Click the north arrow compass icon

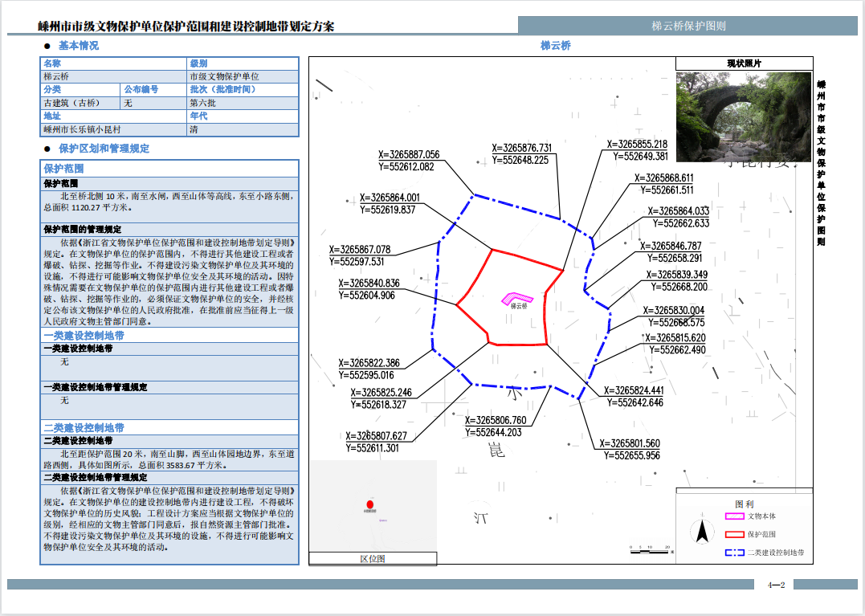(702, 531)
